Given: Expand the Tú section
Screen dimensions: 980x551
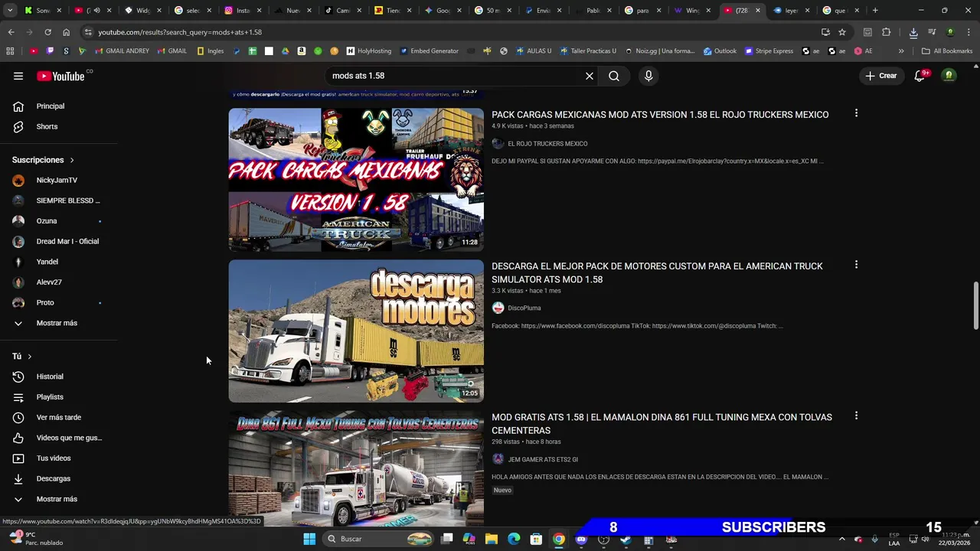Looking at the screenshot, I should 22,357.
